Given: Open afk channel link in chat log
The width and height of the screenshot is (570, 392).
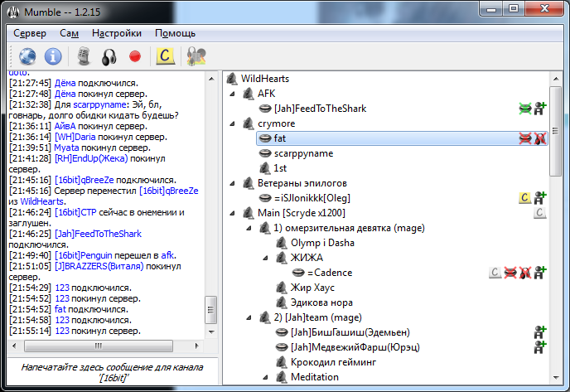Looking at the screenshot, I should (167, 255).
